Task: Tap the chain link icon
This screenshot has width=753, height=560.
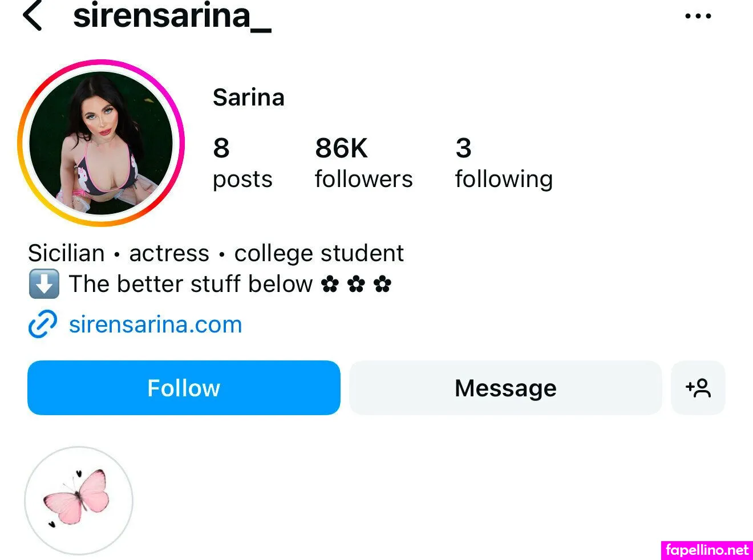Action: coord(43,324)
